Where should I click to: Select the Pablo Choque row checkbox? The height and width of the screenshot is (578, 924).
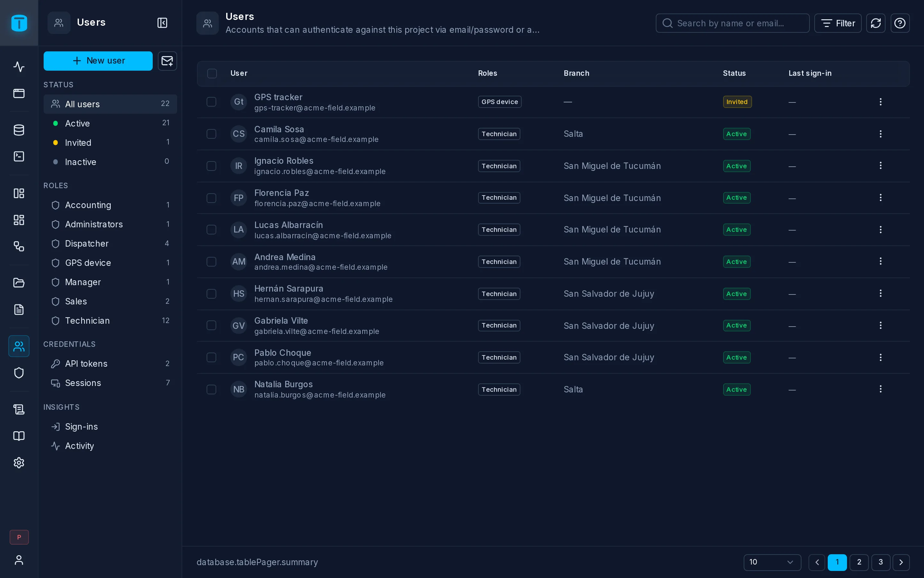tap(211, 357)
